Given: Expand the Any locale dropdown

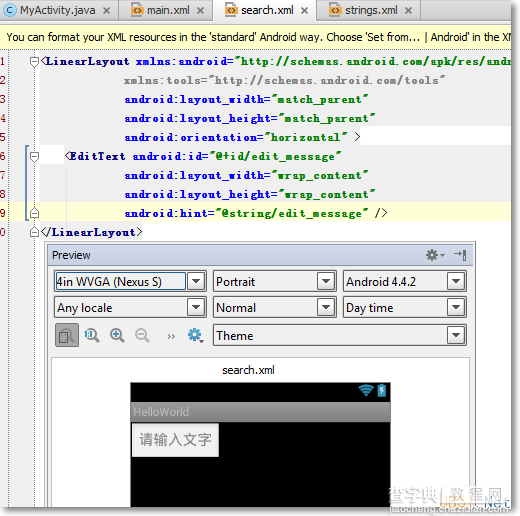Looking at the screenshot, I should click(130, 307).
